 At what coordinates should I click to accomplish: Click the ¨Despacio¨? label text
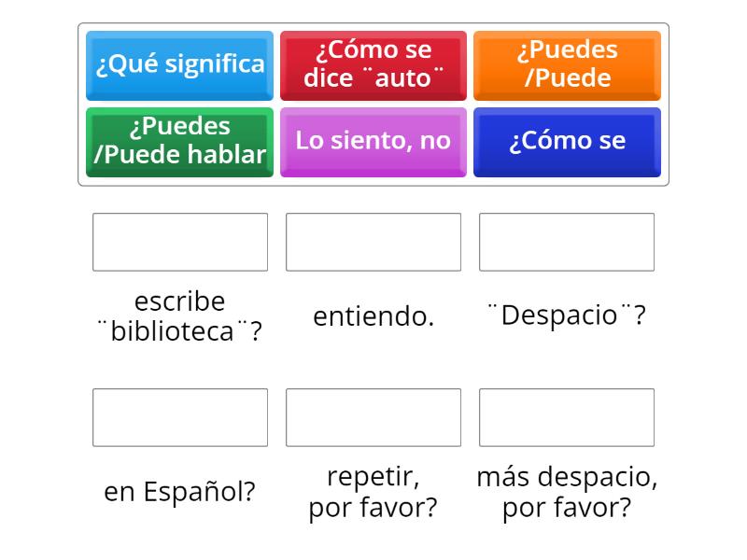(x=566, y=316)
